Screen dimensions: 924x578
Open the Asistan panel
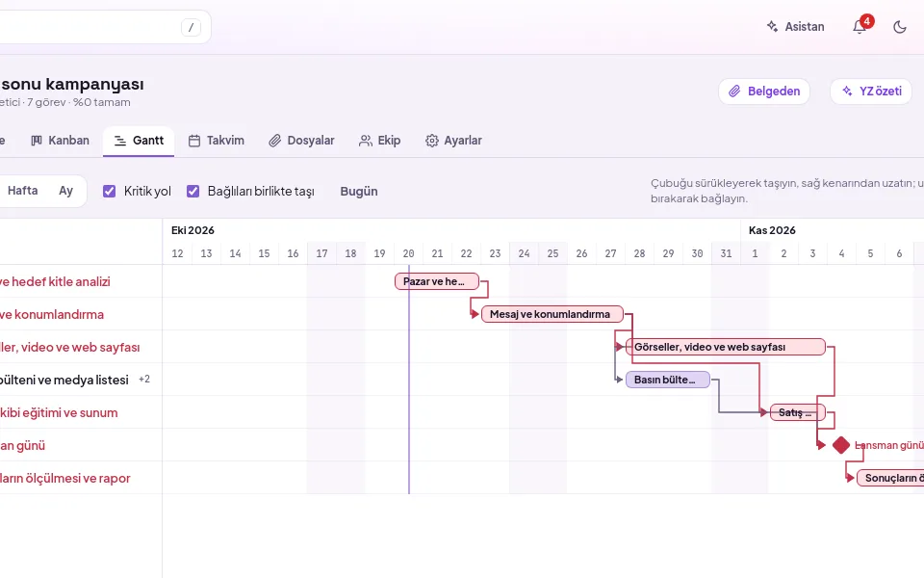pos(796,27)
